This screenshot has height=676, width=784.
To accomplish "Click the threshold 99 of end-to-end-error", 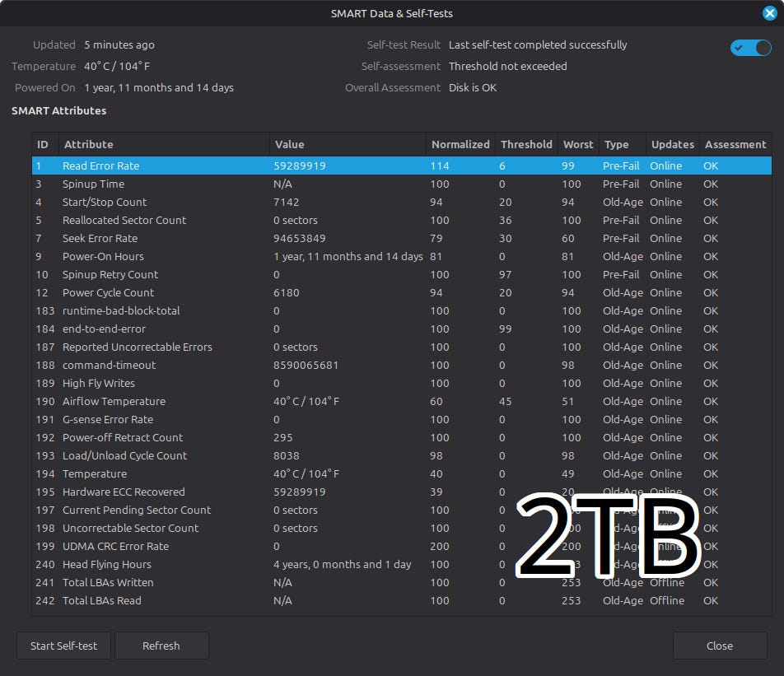I will [x=505, y=329].
